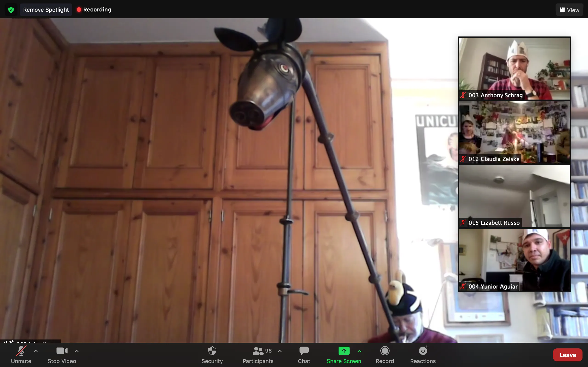Open the Reactions smiley icon
The height and width of the screenshot is (367, 588).
click(423, 351)
